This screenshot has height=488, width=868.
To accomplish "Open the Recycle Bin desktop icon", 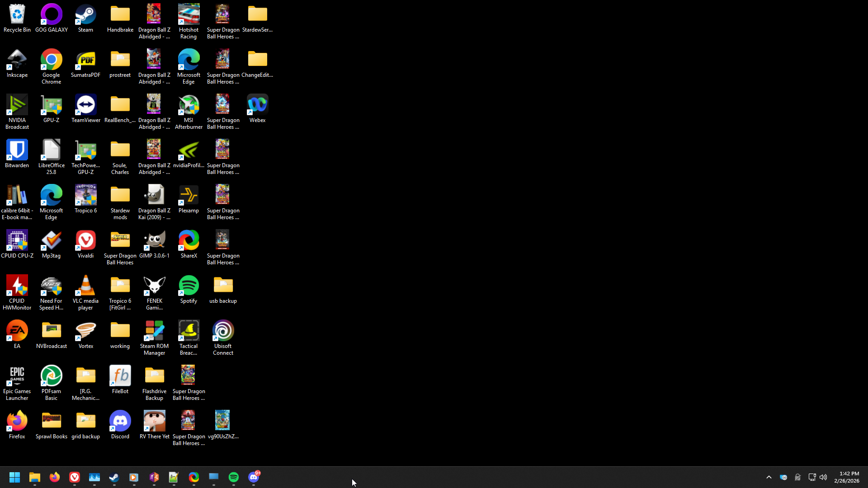I will 17,19.
